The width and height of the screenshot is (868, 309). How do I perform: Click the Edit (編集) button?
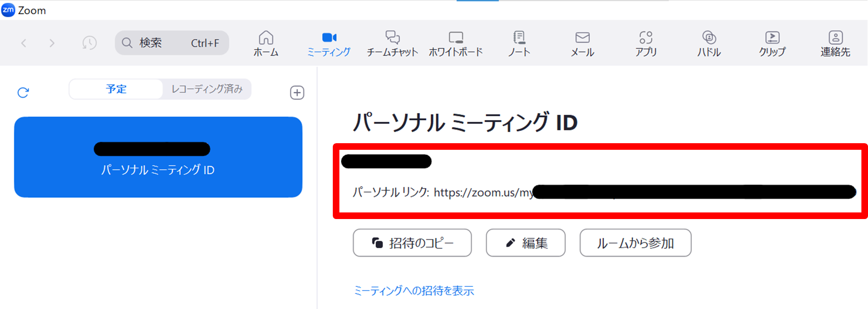pyautogui.click(x=526, y=243)
